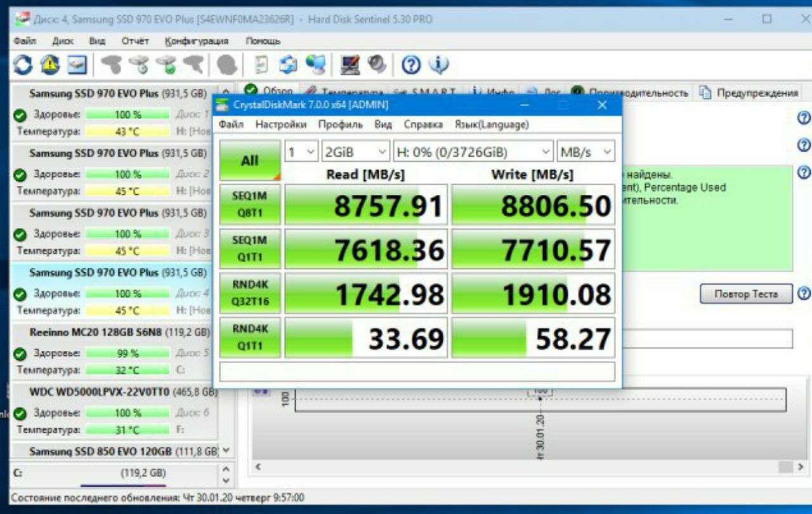Click the 99 % health bar of Reeinno MC20
The height and width of the screenshot is (514, 812).
(x=128, y=353)
